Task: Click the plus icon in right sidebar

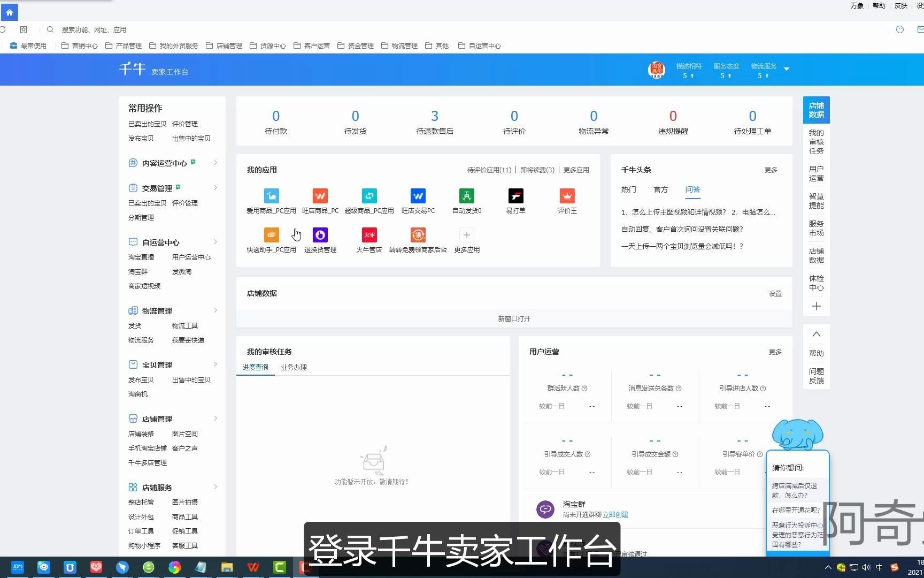Action: 817,306
